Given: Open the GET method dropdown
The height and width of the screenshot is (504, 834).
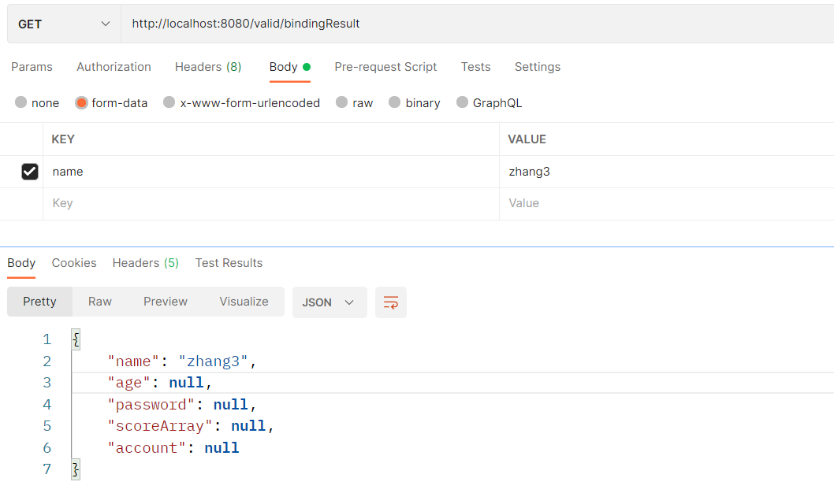Looking at the screenshot, I should coord(63,24).
